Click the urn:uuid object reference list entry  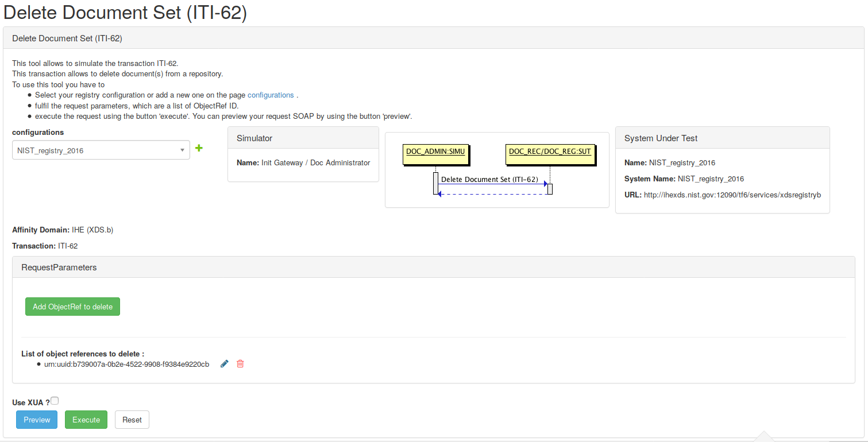coord(126,365)
